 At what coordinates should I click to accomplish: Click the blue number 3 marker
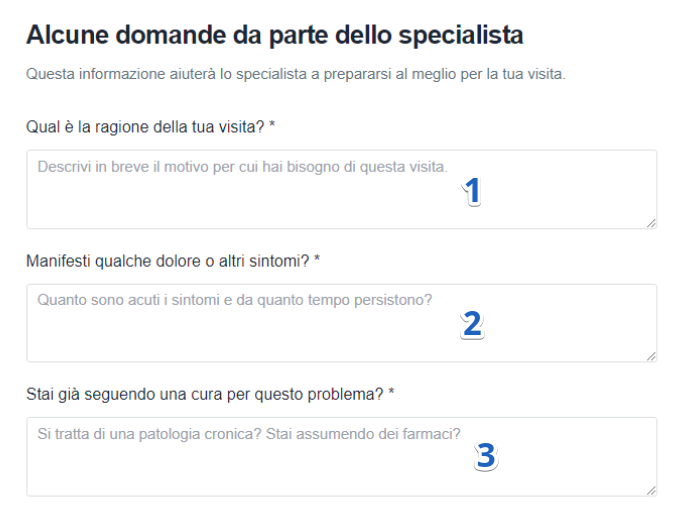click(485, 457)
